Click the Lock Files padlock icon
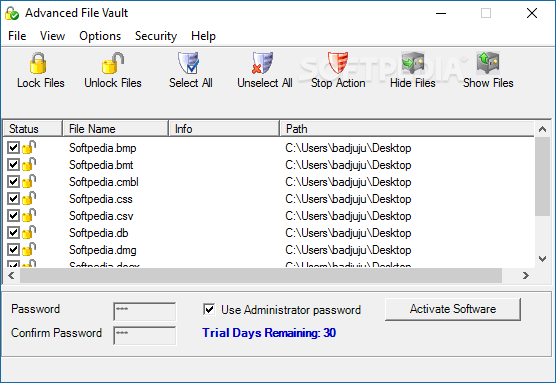This screenshot has height=383, width=556. pyautogui.click(x=38, y=63)
